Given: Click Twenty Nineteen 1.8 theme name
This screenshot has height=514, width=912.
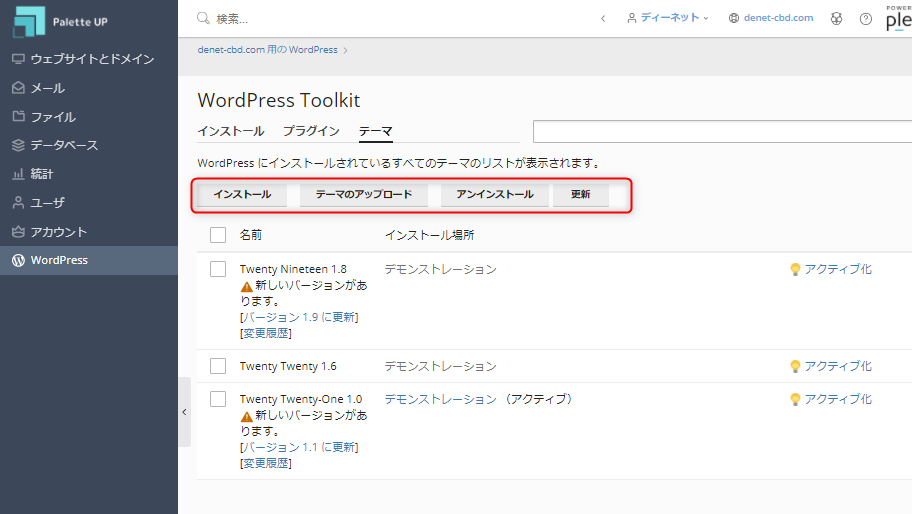Looking at the screenshot, I should point(293,269).
